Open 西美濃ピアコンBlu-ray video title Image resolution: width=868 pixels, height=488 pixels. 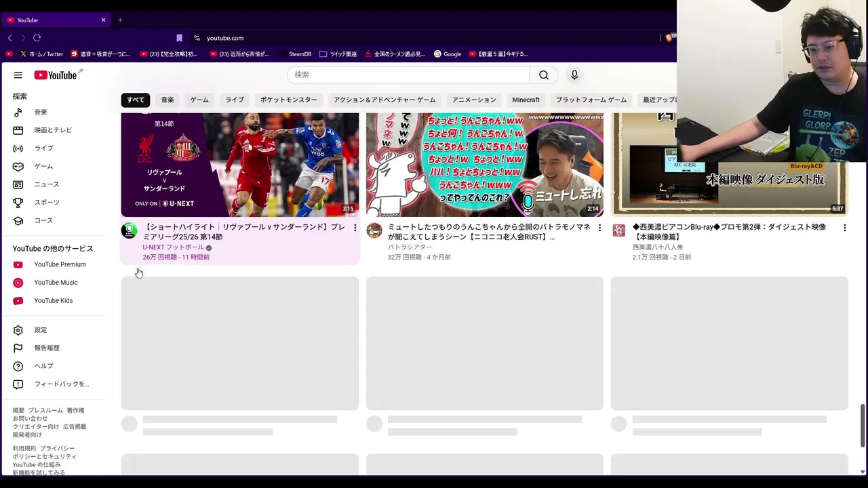pyautogui.click(x=729, y=232)
